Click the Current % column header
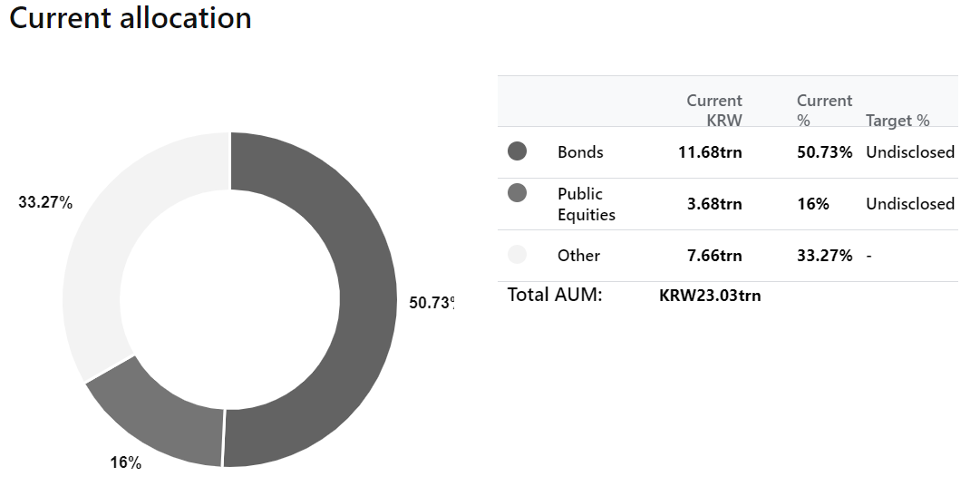 pyautogui.click(x=824, y=110)
